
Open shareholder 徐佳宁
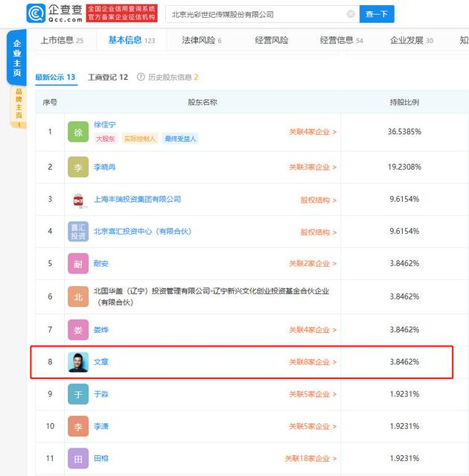coord(105,124)
